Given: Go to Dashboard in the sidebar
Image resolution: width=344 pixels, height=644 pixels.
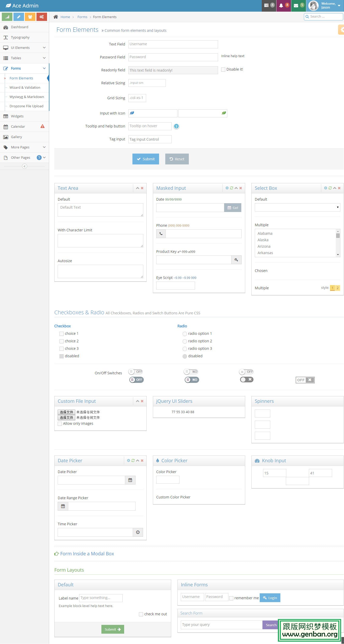Looking at the screenshot, I should tap(20, 27).
